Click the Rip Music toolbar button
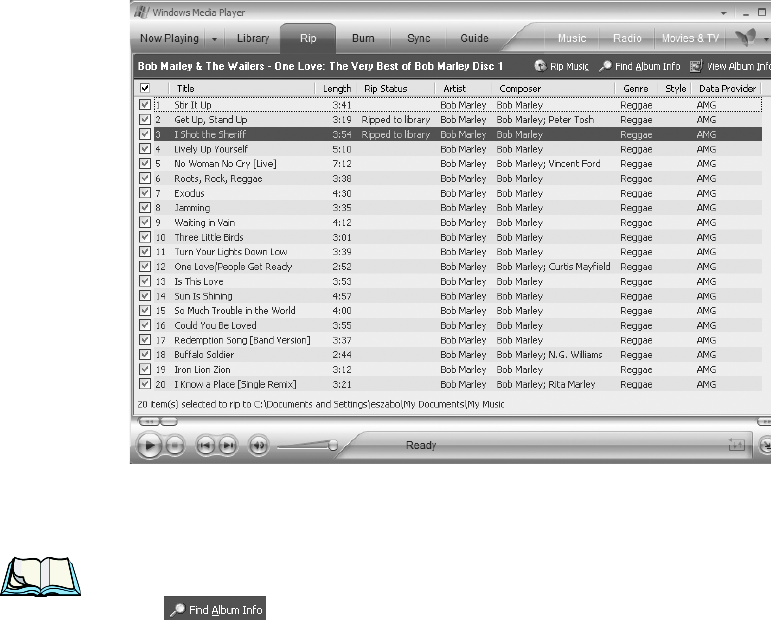Viewport: 771px width, 620px height. point(561,66)
